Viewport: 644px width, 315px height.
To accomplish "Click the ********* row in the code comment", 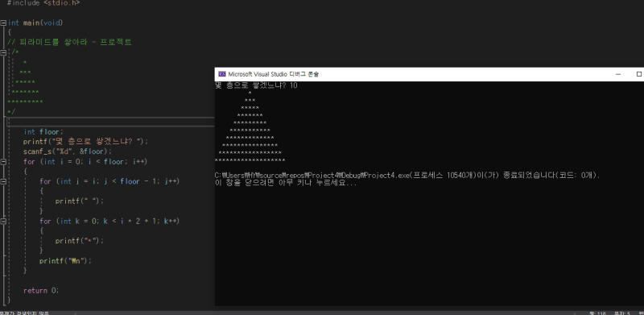I will tap(25, 102).
